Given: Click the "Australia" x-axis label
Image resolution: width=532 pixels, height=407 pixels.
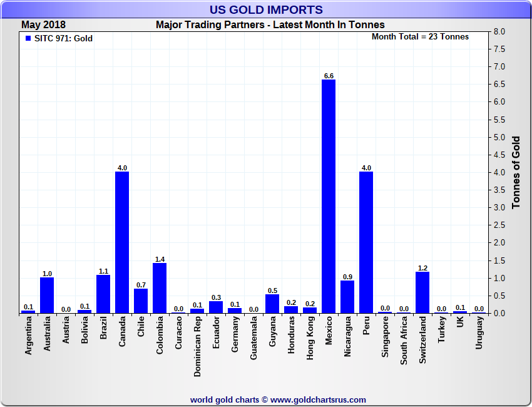Looking at the screenshot, I should 47,333.
